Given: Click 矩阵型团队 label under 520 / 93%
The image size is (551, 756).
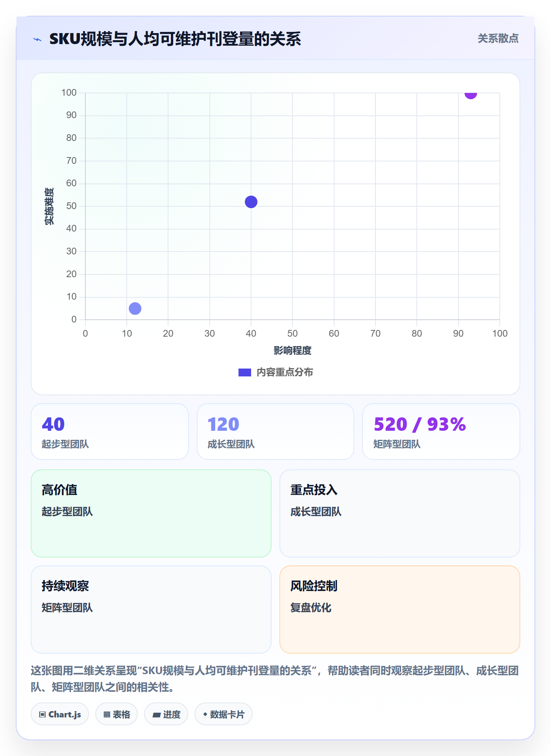Looking at the screenshot, I should 397,444.
